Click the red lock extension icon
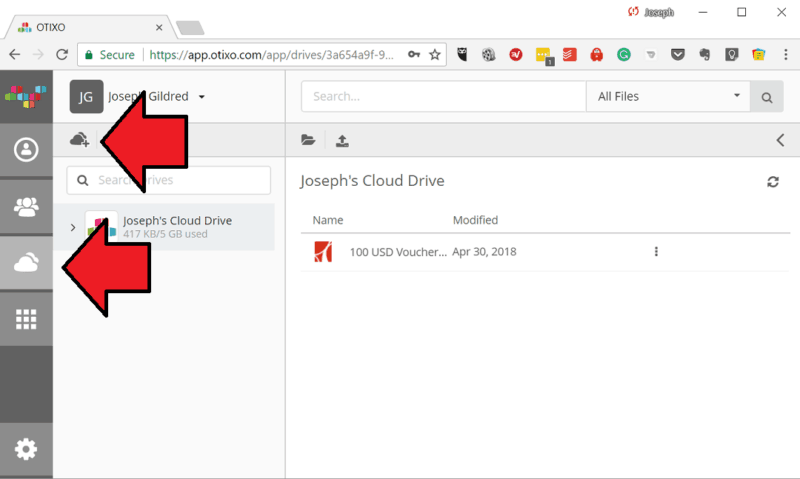 coord(596,55)
